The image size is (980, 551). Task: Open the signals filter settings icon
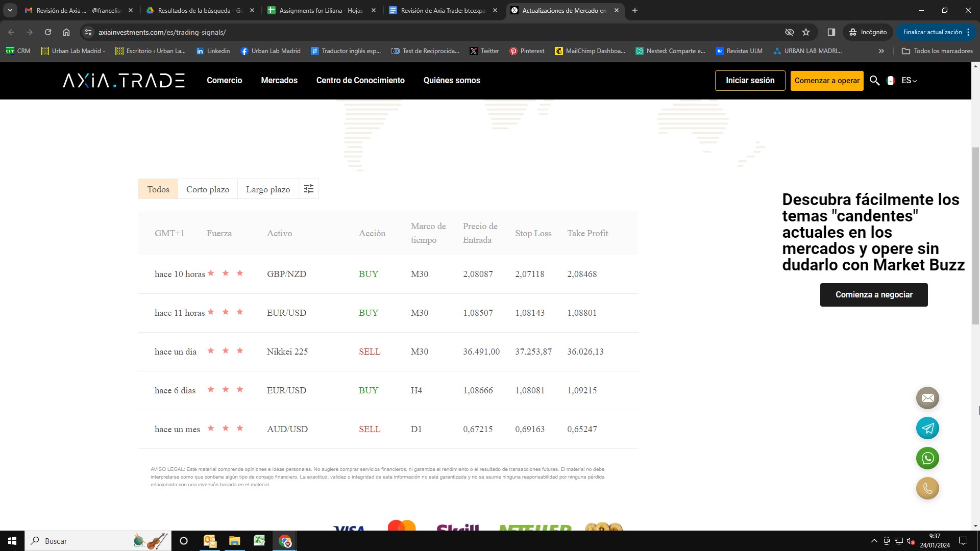[308, 189]
